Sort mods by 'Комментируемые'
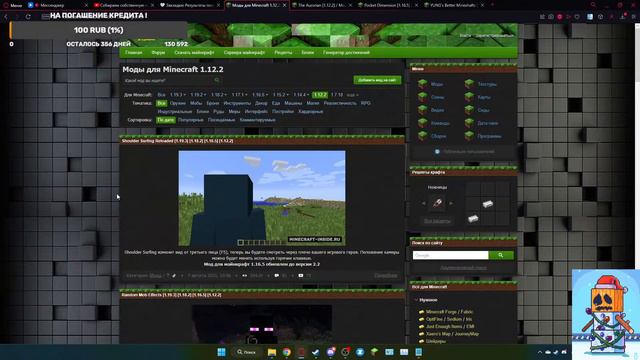Viewport: 640px width, 360px height. click(x=257, y=120)
